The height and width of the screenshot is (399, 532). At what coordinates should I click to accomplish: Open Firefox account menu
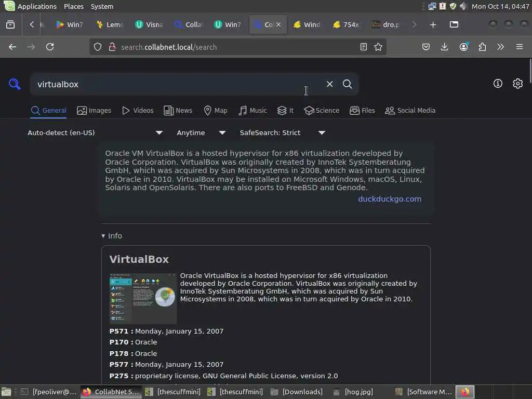click(464, 47)
